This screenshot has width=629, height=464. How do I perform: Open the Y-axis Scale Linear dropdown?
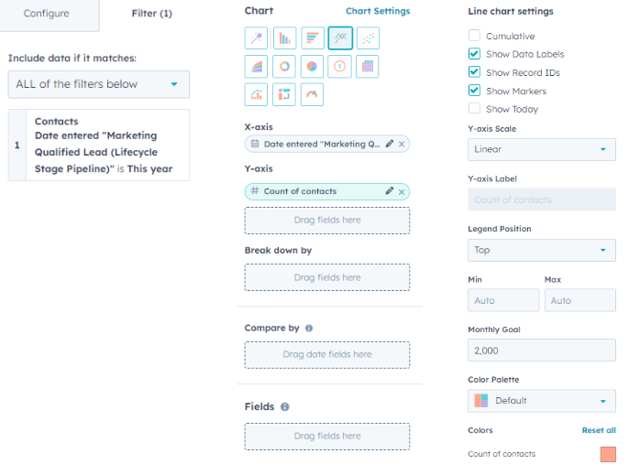pos(542,149)
